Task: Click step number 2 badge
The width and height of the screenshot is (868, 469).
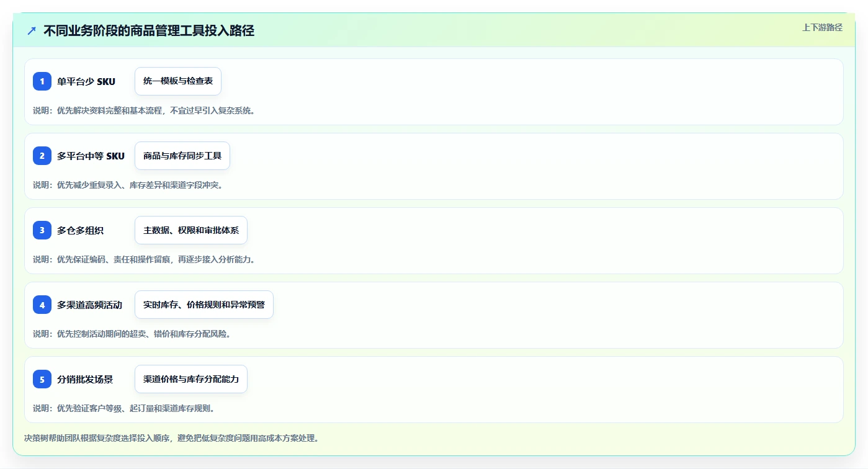Action: point(42,156)
